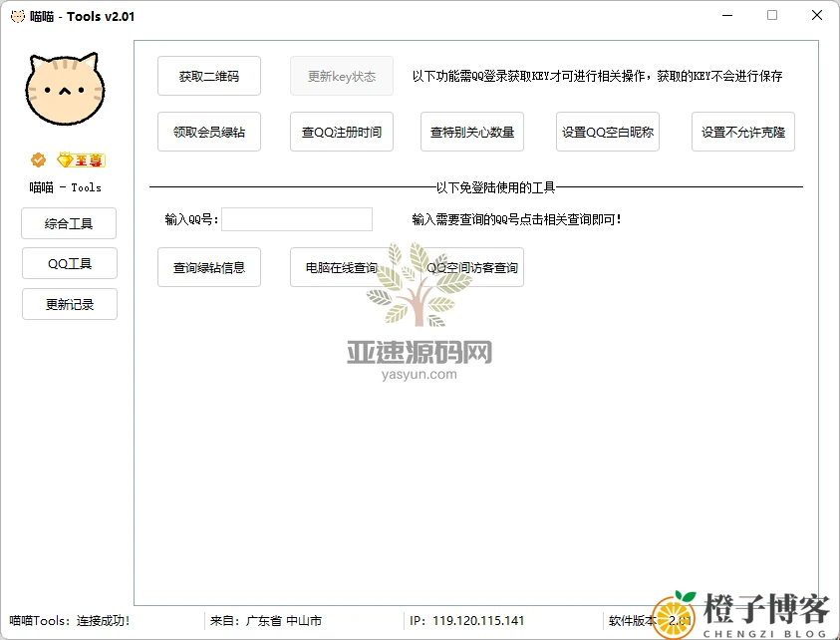Click the 以下免登陆使用的工具 heading

(495, 187)
